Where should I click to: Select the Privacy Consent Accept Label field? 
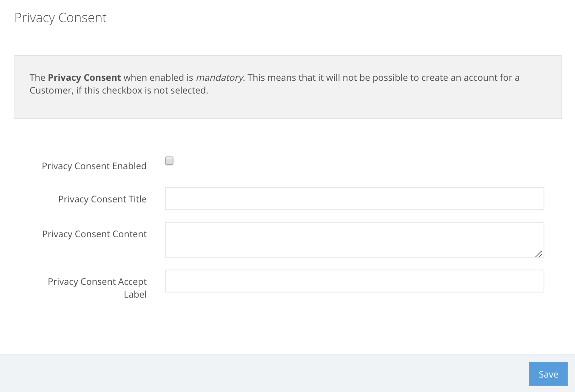(355, 281)
